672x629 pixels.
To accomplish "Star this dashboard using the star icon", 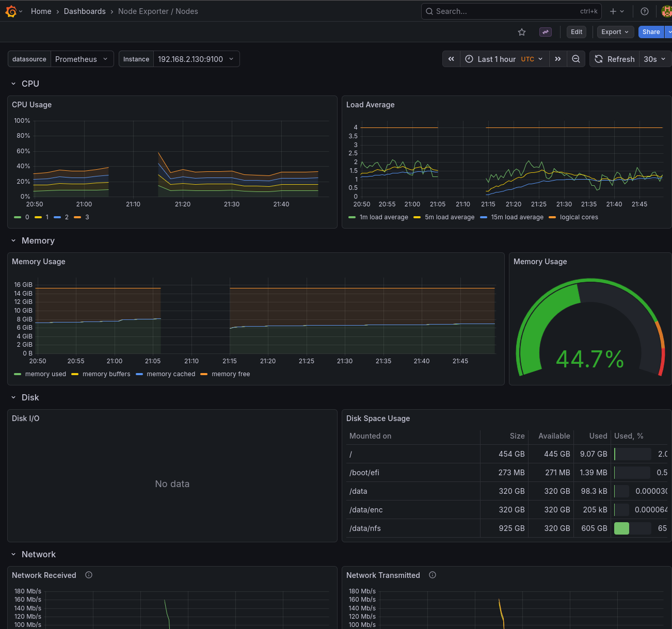I will click(x=521, y=32).
